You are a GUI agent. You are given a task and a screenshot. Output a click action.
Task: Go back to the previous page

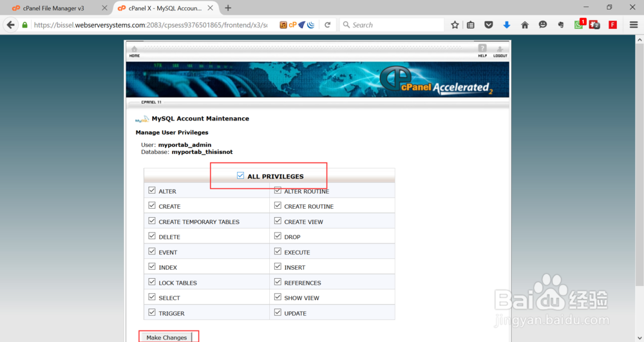click(x=11, y=25)
